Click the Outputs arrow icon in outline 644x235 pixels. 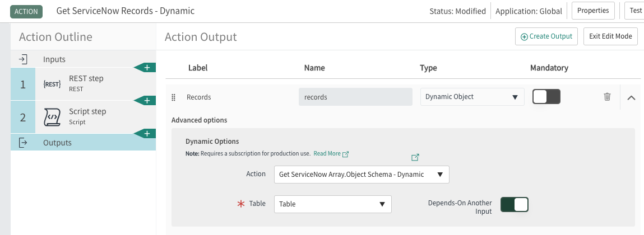tap(23, 143)
